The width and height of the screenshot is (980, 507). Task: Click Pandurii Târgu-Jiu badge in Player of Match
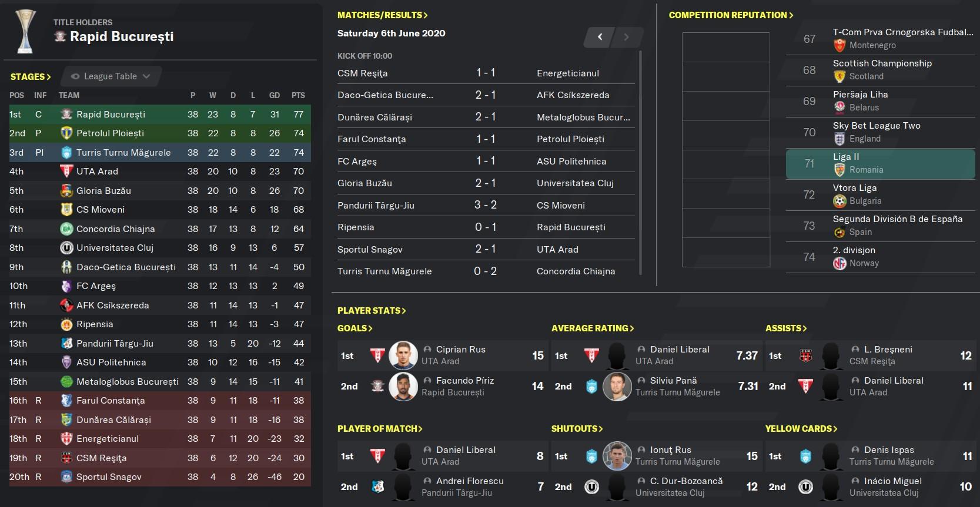[377, 486]
